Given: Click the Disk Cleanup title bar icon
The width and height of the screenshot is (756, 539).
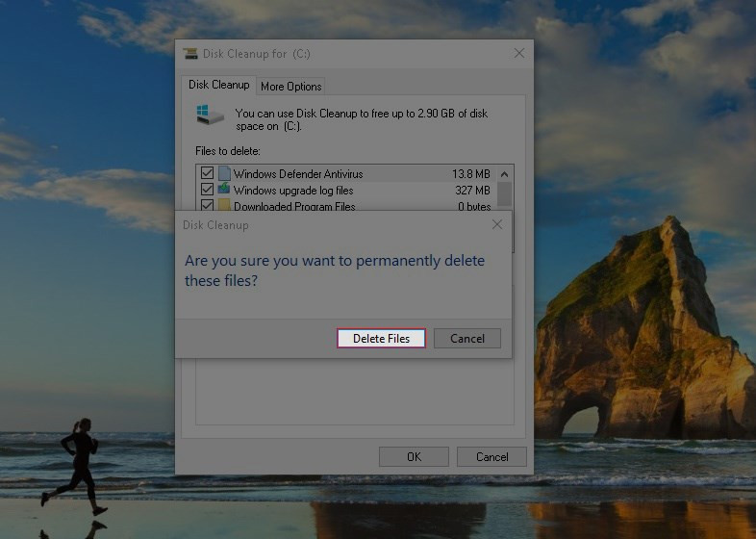Looking at the screenshot, I should point(190,54).
